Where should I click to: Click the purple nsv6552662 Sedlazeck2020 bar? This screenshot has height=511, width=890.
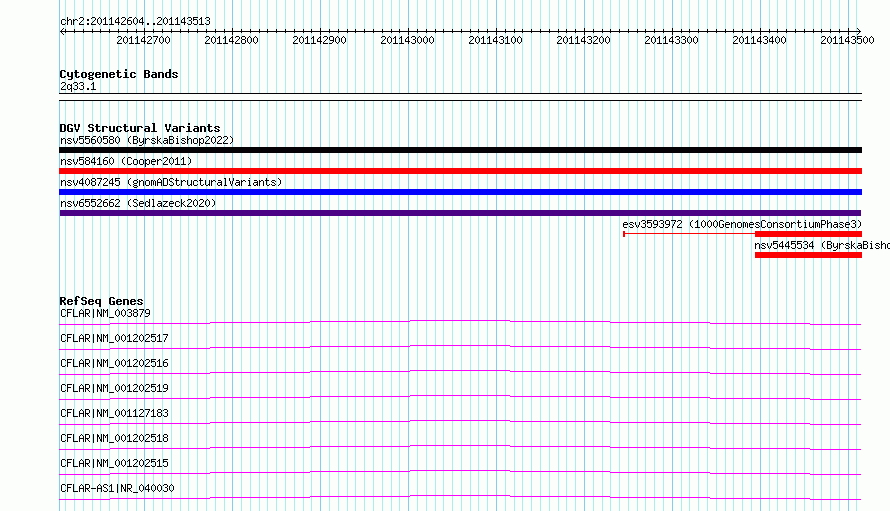460,213
